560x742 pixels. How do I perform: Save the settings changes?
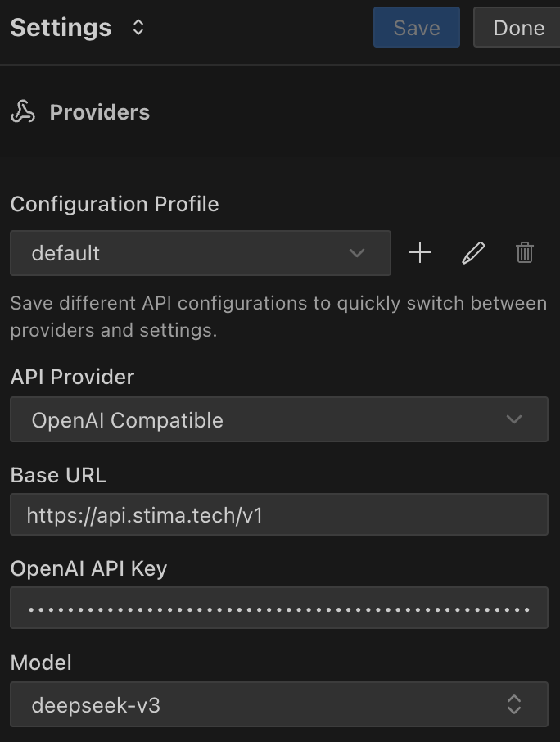pyautogui.click(x=417, y=27)
